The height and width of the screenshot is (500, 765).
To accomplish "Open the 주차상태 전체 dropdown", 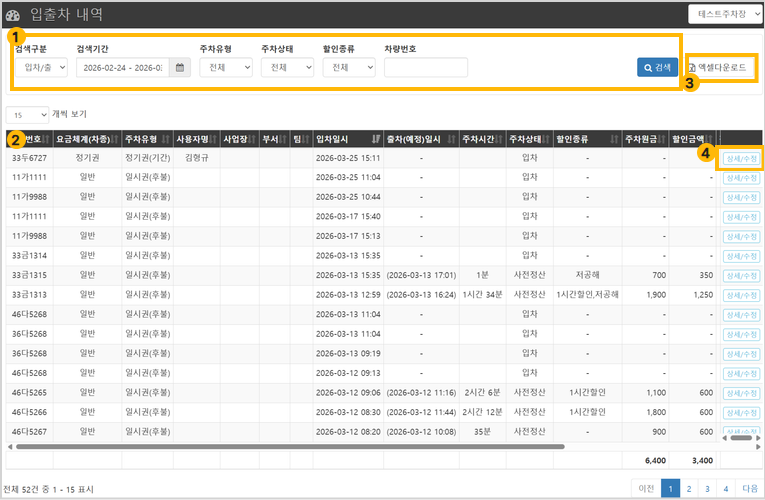I will point(287,67).
